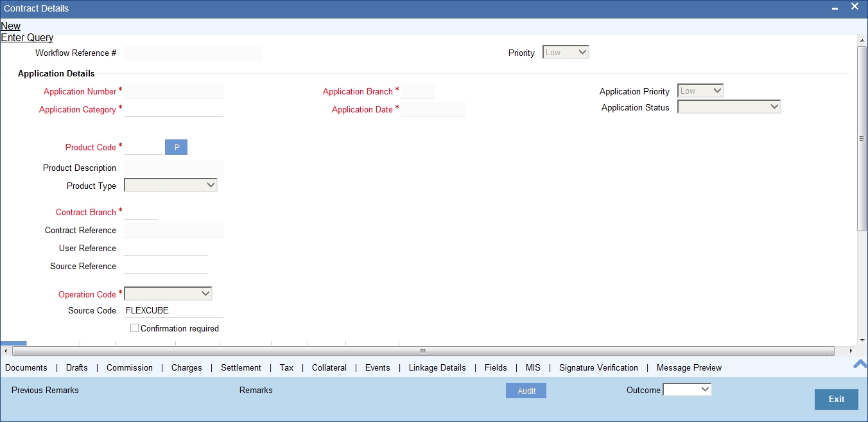This screenshot has width=868, height=422.
Task: Open the Documents tab
Action: [26, 368]
